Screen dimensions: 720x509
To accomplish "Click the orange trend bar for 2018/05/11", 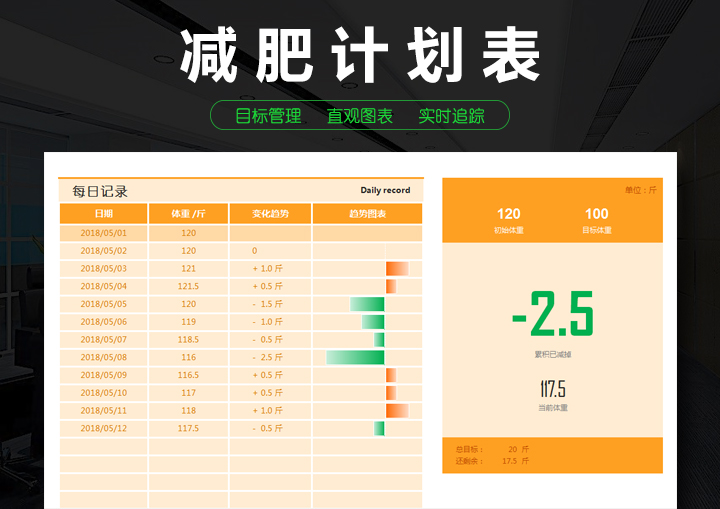I will pyautogui.click(x=397, y=410).
